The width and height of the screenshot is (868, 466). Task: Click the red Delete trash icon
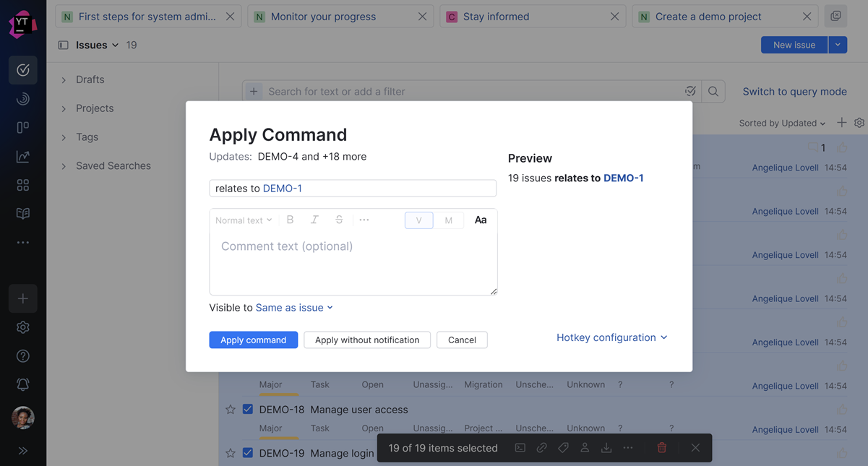[661, 448]
